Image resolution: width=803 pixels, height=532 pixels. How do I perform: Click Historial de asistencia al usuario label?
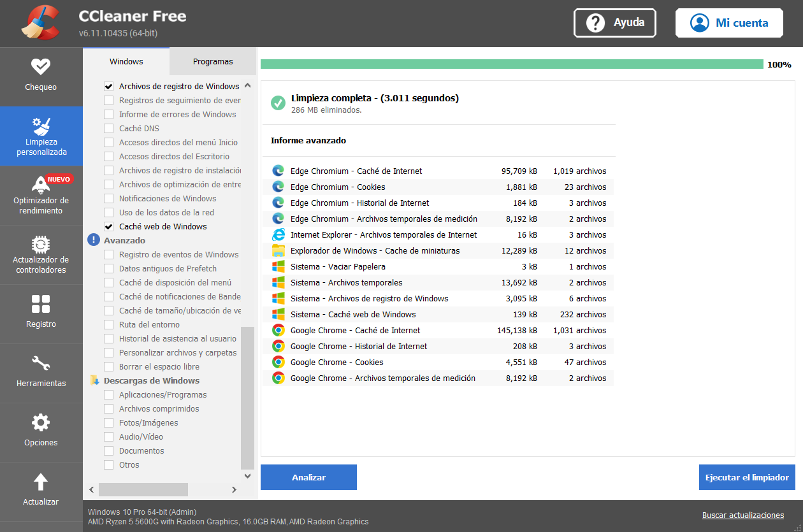click(178, 338)
